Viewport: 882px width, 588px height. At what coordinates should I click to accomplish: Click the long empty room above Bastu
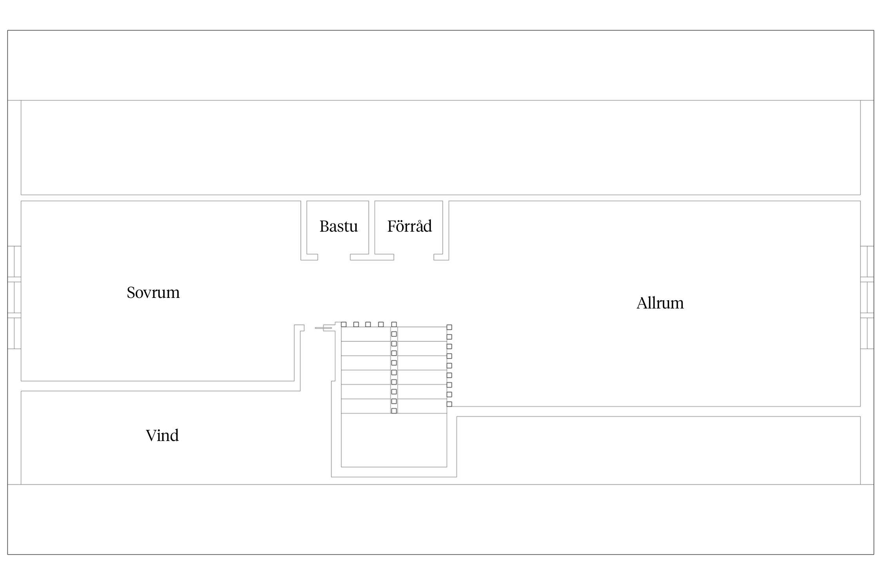point(441,147)
